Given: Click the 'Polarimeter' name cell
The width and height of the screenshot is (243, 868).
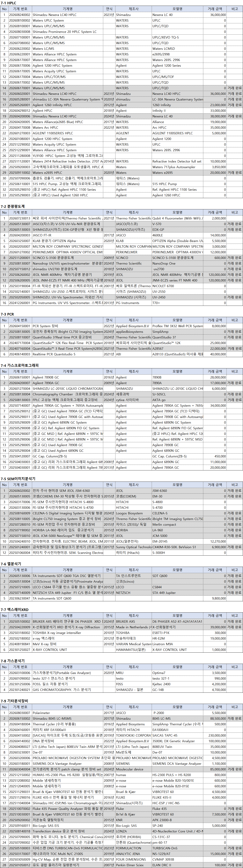Looking at the screenshot, I should click(x=68, y=713).
